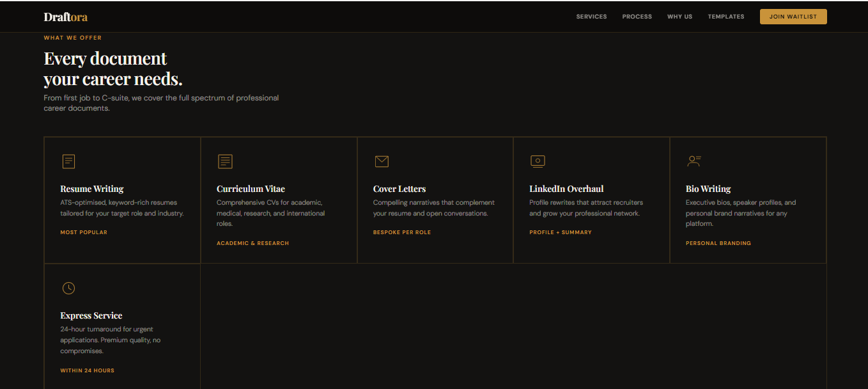Click the 'Comprehensive CVs for academic' description
868x389 pixels.
(x=271, y=213)
